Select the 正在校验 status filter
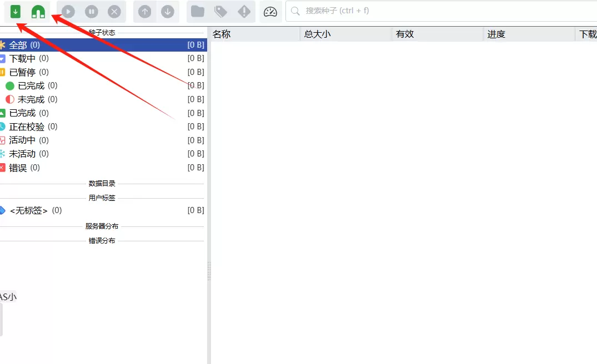This screenshot has height=364, width=597. coord(27,127)
